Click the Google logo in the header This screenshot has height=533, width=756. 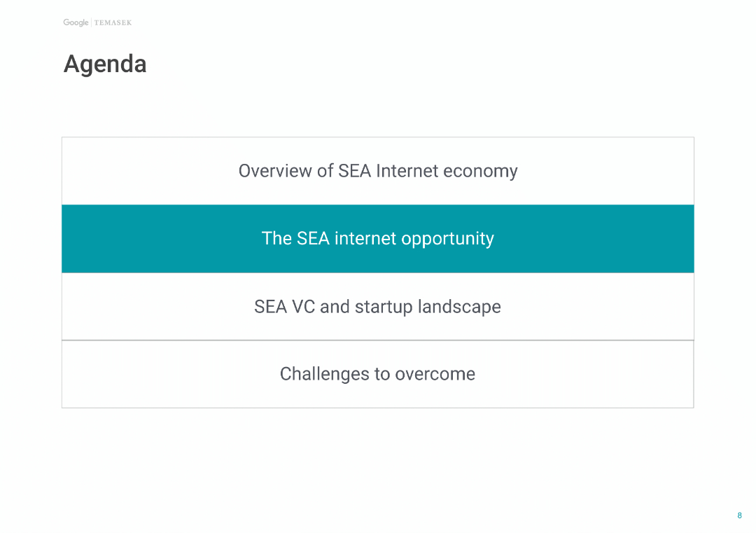pos(76,22)
